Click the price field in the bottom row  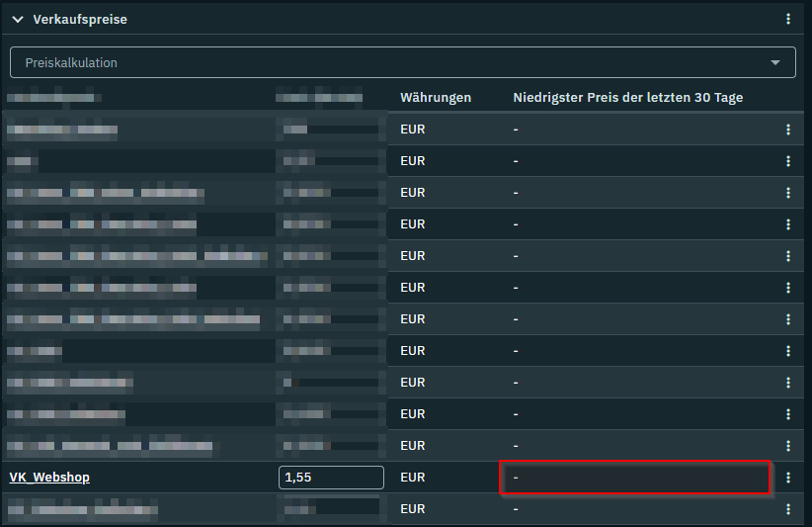[331, 509]
